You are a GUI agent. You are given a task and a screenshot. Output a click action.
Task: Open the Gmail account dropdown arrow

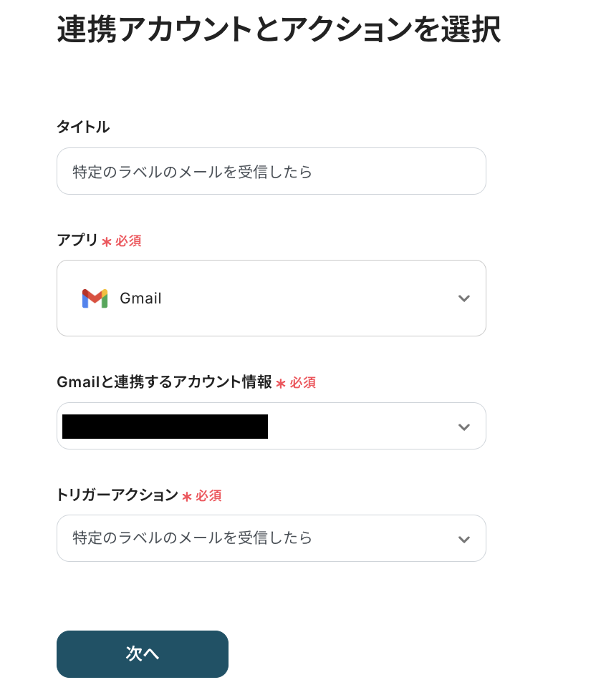pyautogui.click(x=463, y=427)
